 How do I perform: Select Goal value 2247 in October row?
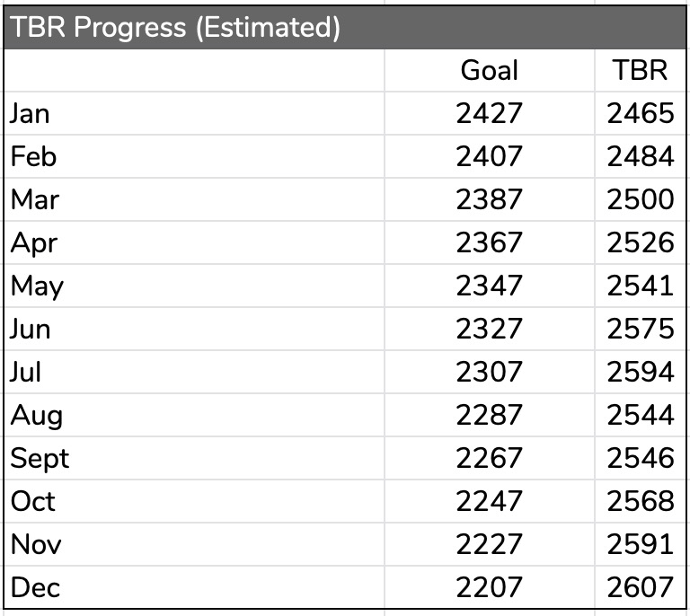[489, 501]
